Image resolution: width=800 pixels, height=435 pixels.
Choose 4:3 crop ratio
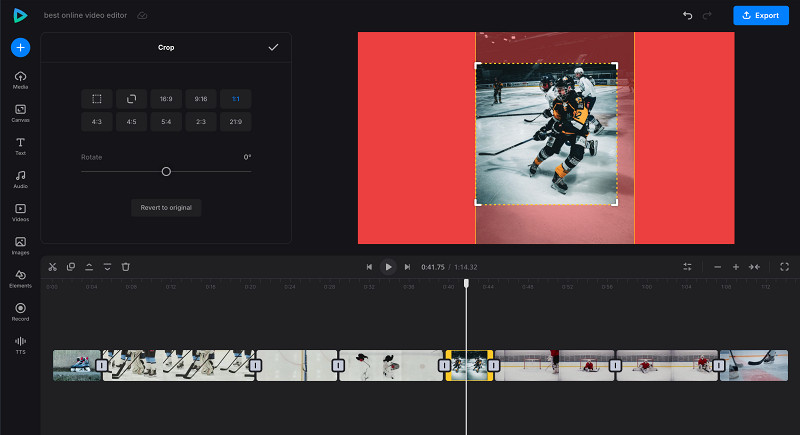pos(96,122)
